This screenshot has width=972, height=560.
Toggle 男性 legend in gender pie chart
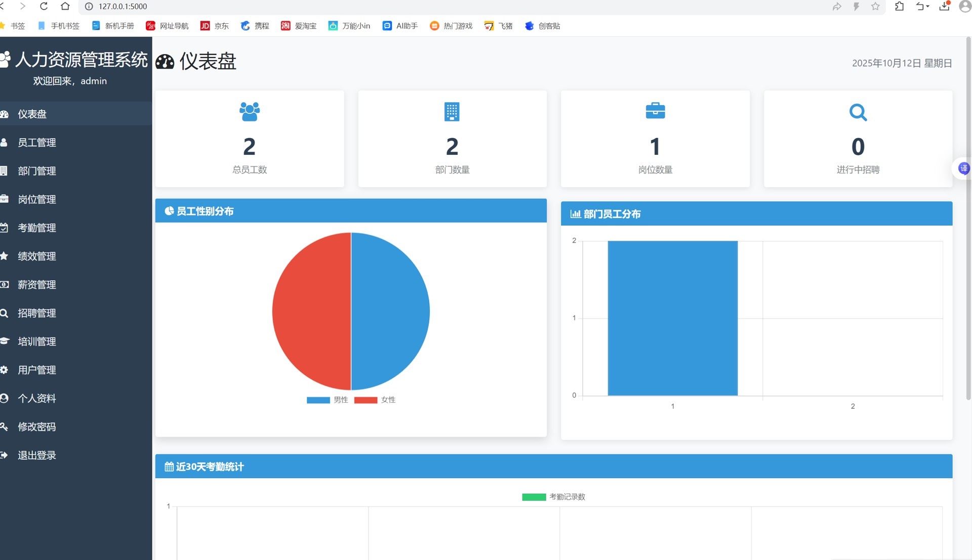(x=328, y=400)
